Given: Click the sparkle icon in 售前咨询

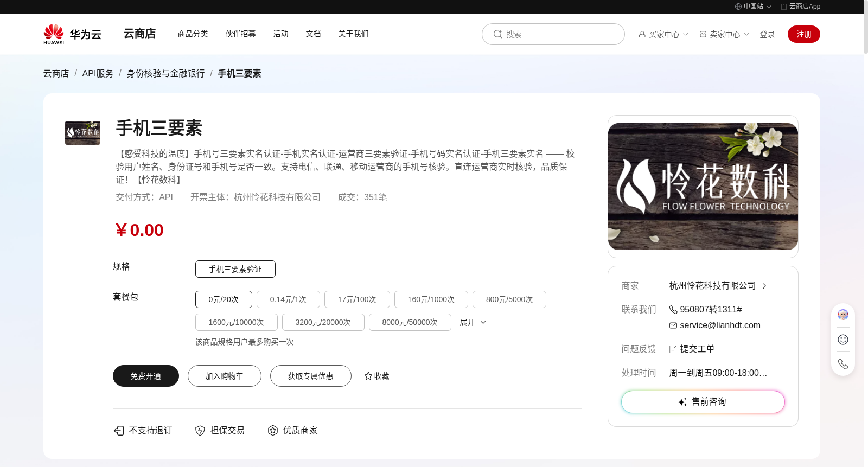Looking at the screenshot, I should (682, 402).
